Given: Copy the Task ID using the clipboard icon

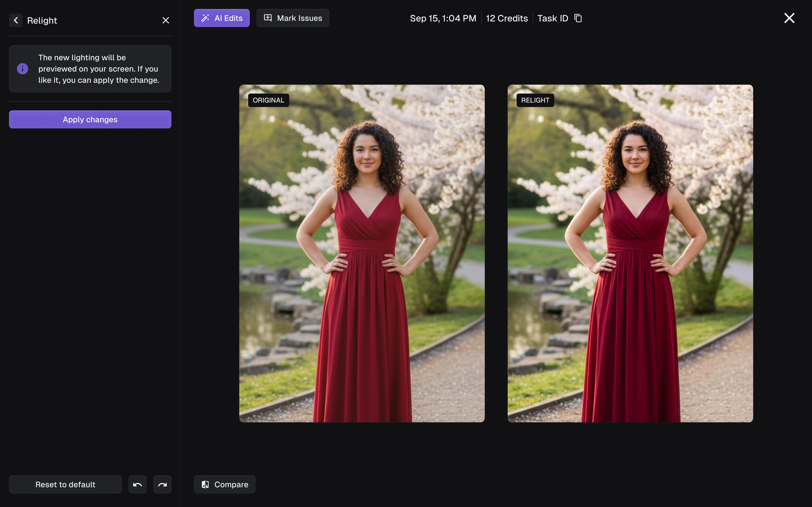Looking at the screenshot, I should pos(578,18).
